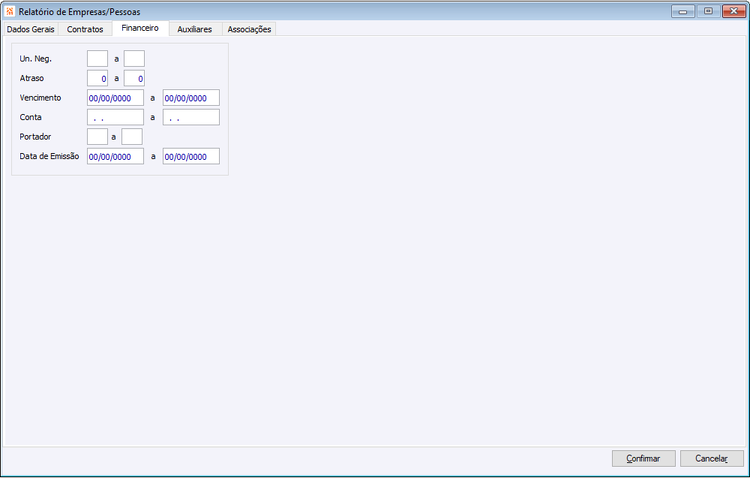Confirm the report with Confirmar button
The height and width of the screenshot is (478, 750).
(644, 458)
